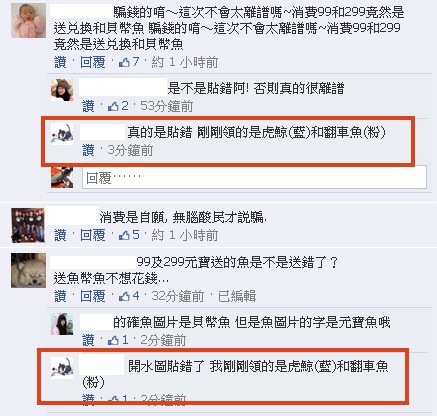This screenshot has height=416, width=437.
Task: Focus the 回覆 reply input box
Action: click(x=254, y=177)
